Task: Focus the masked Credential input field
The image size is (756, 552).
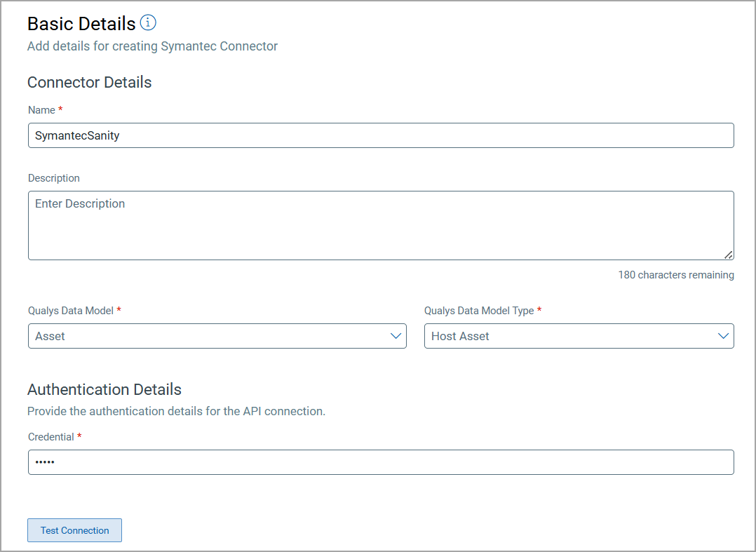Action: tap(381, 462)
